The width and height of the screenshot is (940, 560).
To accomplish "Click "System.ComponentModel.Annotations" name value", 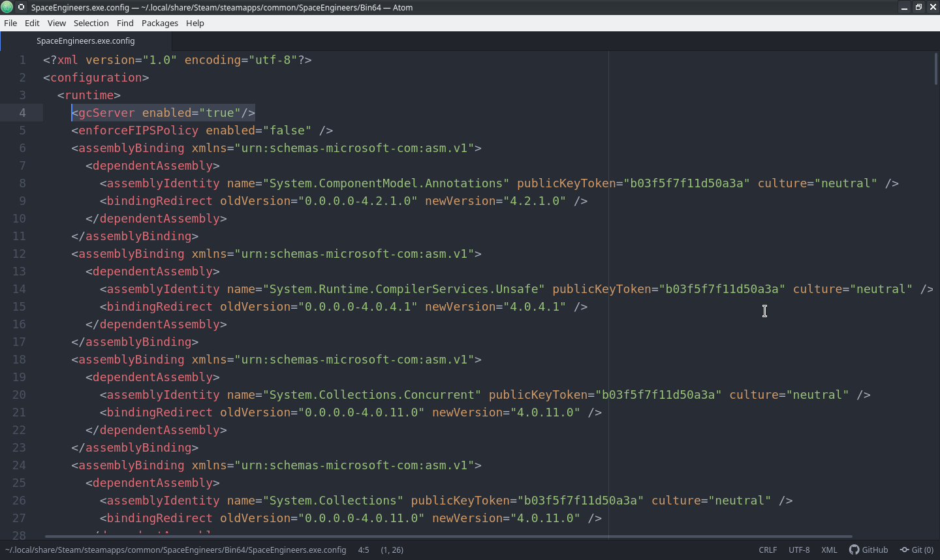I will tap(386, 183).
